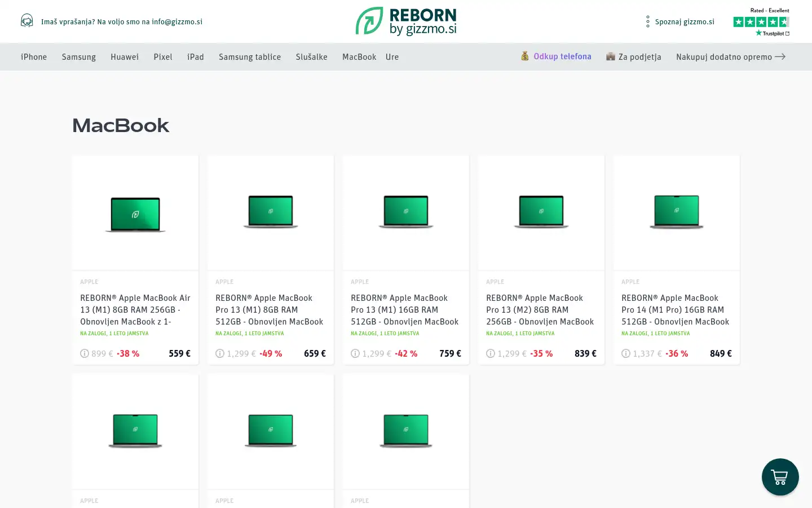The height and width of the screenshot is (508, 812).
Task: Open MacBook Pro 13 (M2) 8GB RAM product title
Action: click(540, 309)
